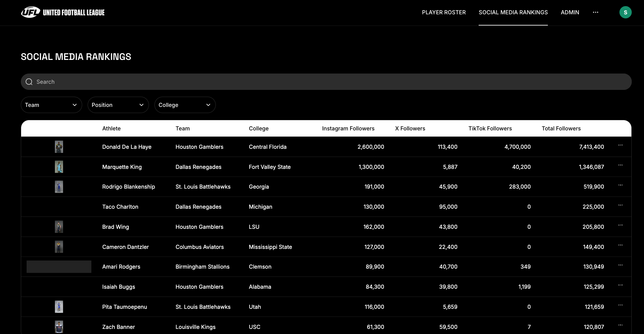Click Zach Banner's photo thumbnail
This screenshot has width=644, height=334.
pos(59,327)
